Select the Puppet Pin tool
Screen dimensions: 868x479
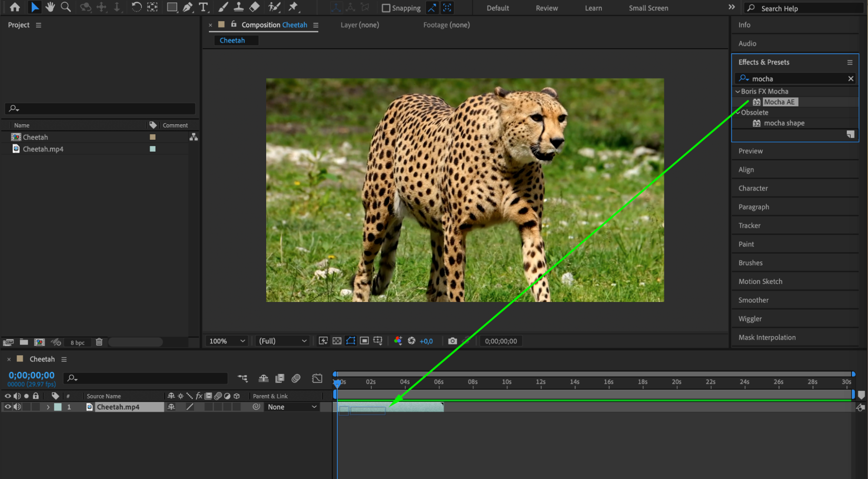click(x=293, y=7)
